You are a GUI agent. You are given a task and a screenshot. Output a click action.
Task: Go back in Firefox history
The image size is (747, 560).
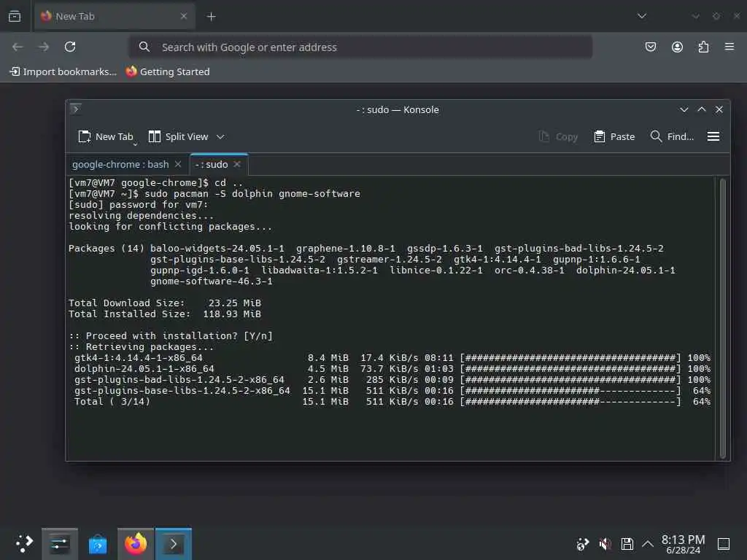tap(18, 47)
